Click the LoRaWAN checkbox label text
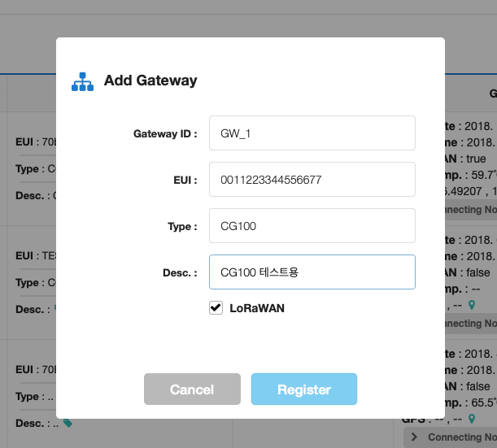The width and height of the screenshot is (497, 448). click(x=256, y=308)
